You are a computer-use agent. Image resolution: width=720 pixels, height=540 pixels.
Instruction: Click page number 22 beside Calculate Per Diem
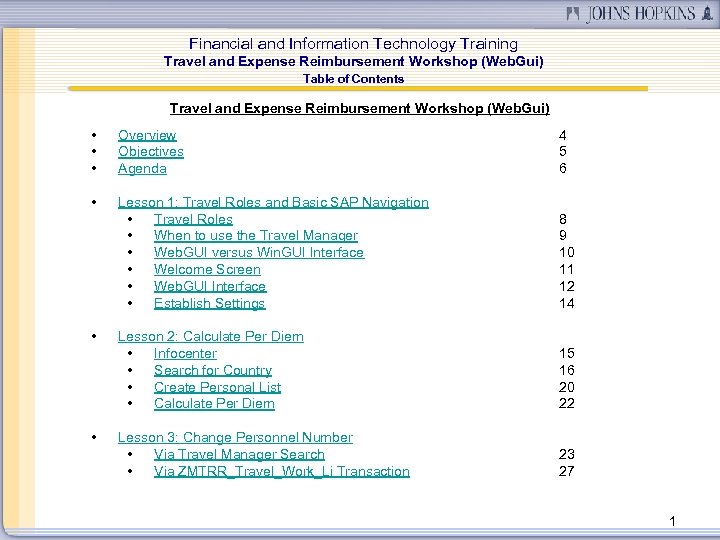tap(567, 404)
